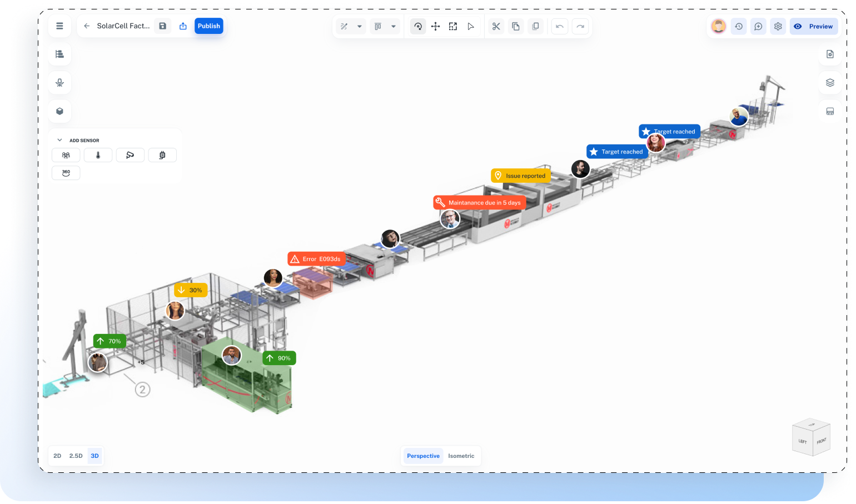The width and height of the screenshot is (856, 504).
Task: Open the layout hierarchy panel icon
Action: [59, 54]
